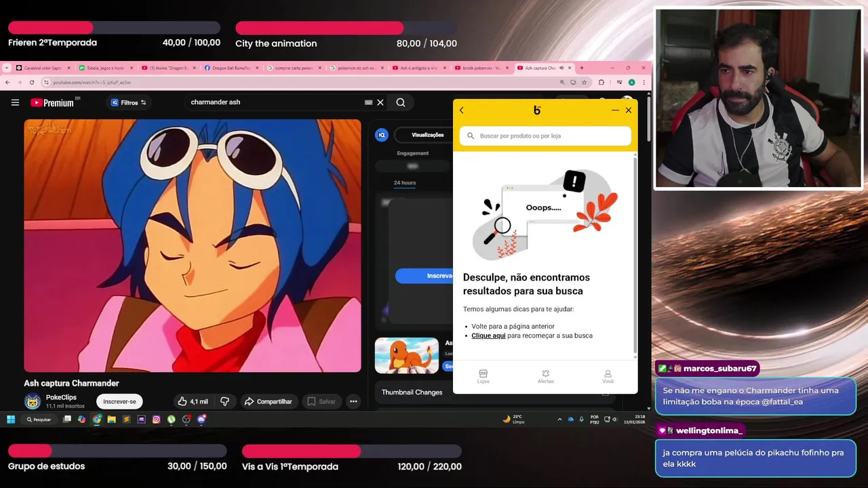This screenshot has width=868, height=488.
Task: Run search with the magnifier button
Action: [x=401, y=102]
